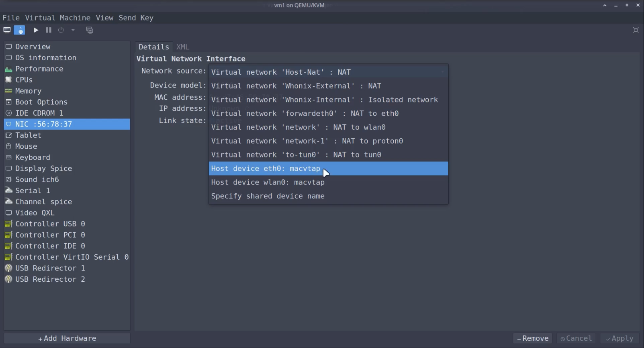
Task: Pause the virtual machine
Action: 49,30
